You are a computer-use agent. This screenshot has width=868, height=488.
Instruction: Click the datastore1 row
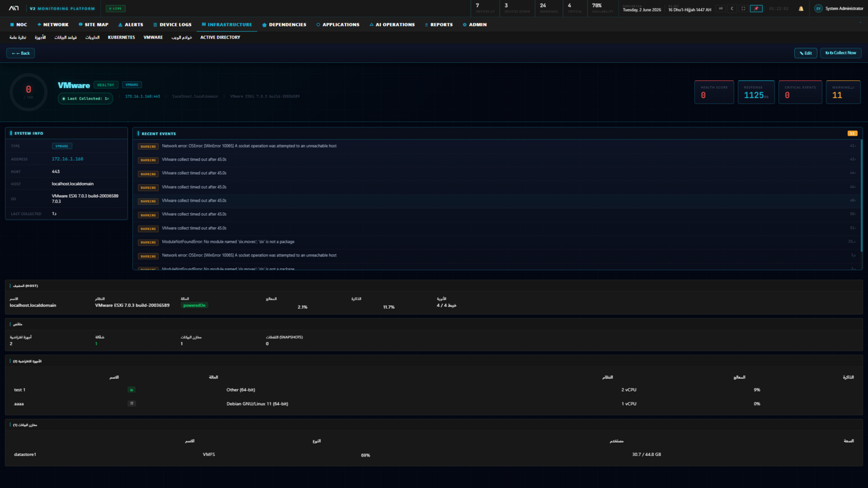(434, 454)
